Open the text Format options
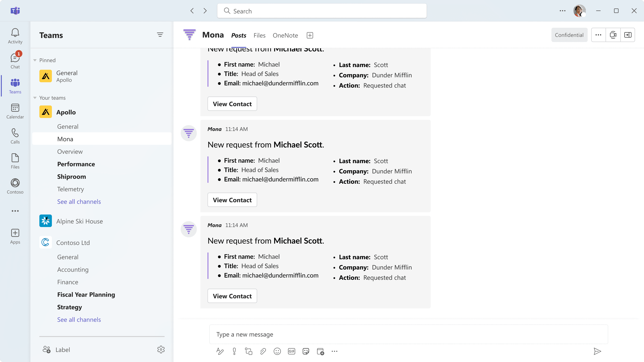 220,351
